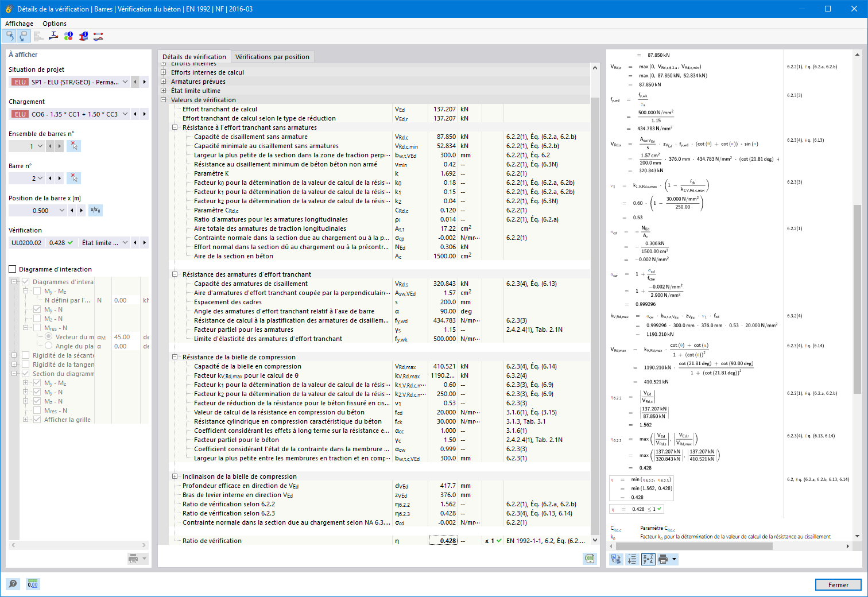Click the image export icon under the formula panel
This screenshot has height=597, width=868.
(x=616, y=559)
